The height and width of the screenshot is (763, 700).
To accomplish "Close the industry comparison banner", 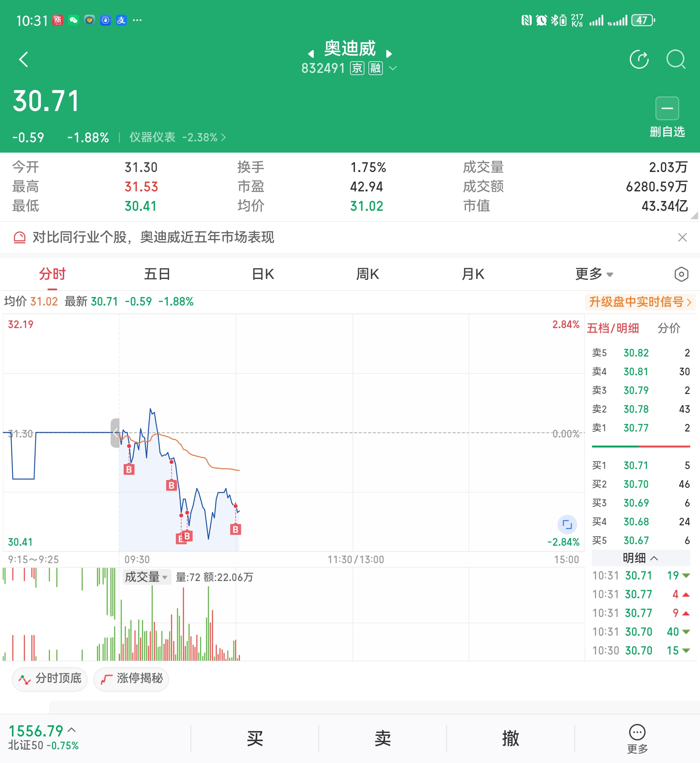I will pyautogui.click(x=682, y=237).
